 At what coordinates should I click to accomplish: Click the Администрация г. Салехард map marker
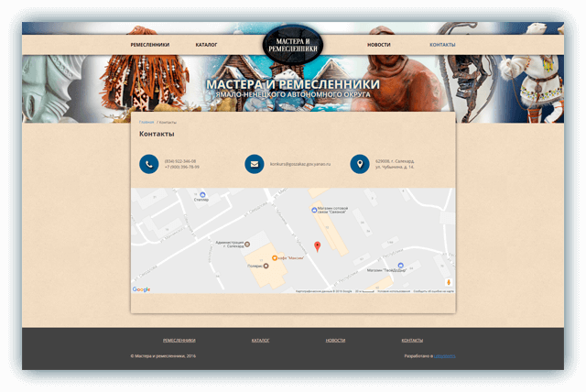coord(247,245)
